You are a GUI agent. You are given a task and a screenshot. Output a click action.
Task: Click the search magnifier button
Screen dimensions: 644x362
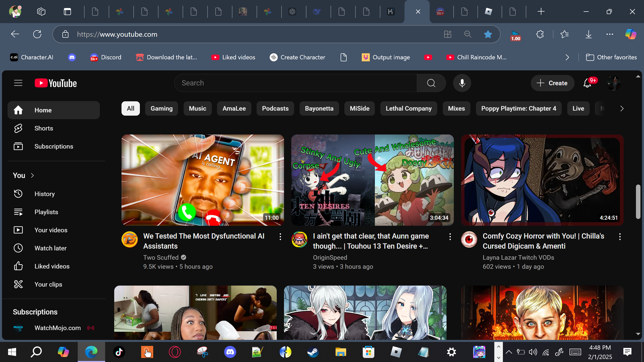(x=431, y=83)
